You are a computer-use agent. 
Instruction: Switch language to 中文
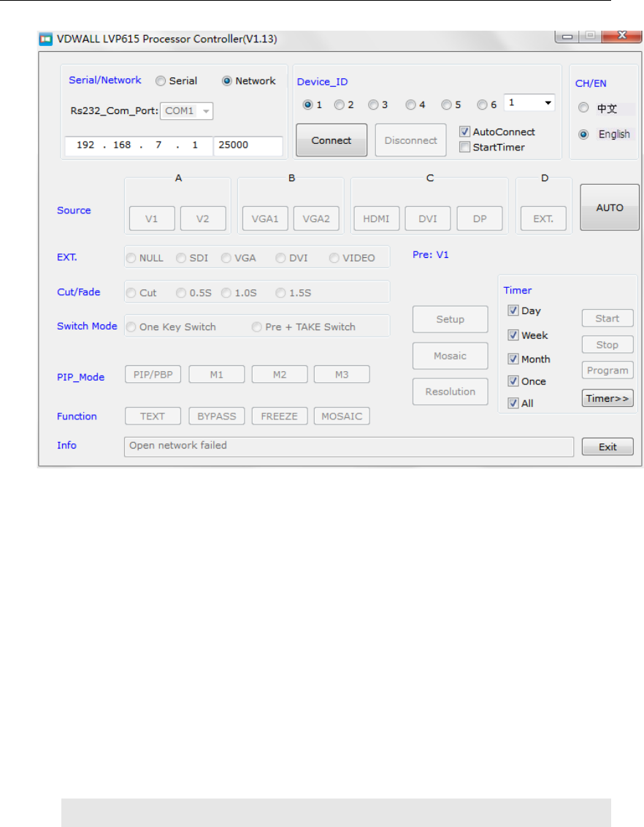pyautogui.click(x=583, y=108)
